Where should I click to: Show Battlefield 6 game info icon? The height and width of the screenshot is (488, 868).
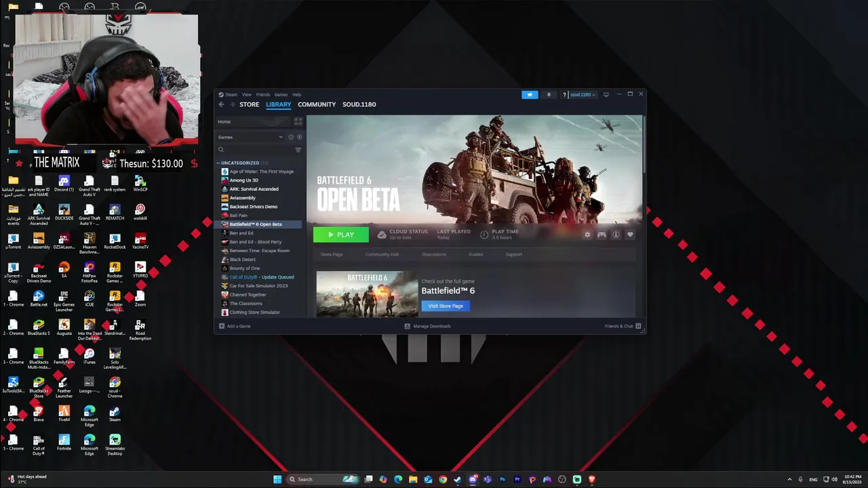616,235
